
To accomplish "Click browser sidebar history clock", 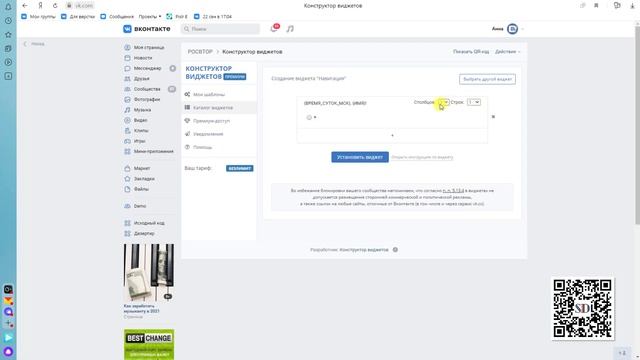I will tap(8, 21).
